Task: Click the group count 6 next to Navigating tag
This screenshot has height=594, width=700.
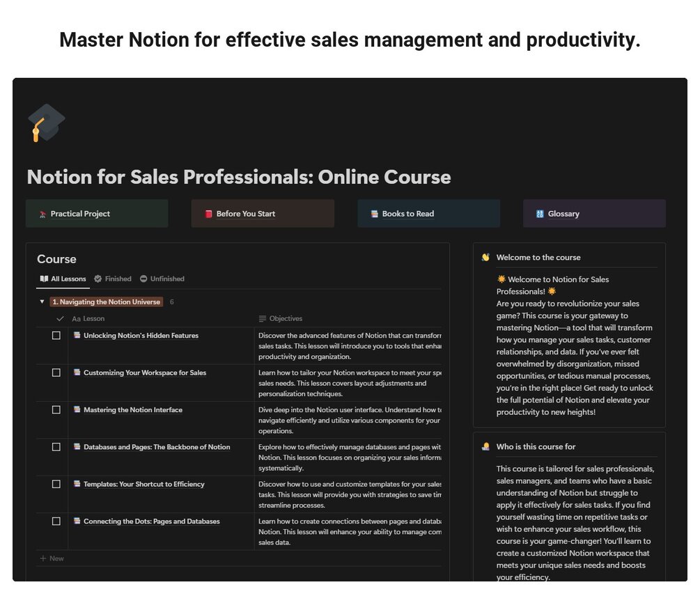Action: click(x=172, y=302)
